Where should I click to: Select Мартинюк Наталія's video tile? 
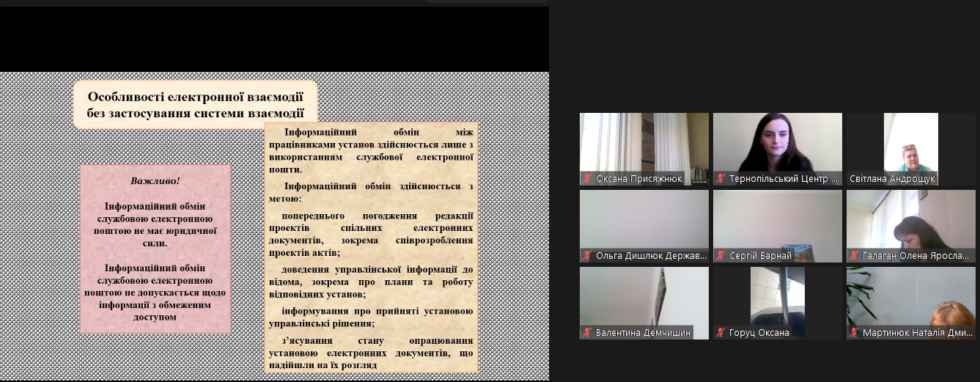pos(911,303)
